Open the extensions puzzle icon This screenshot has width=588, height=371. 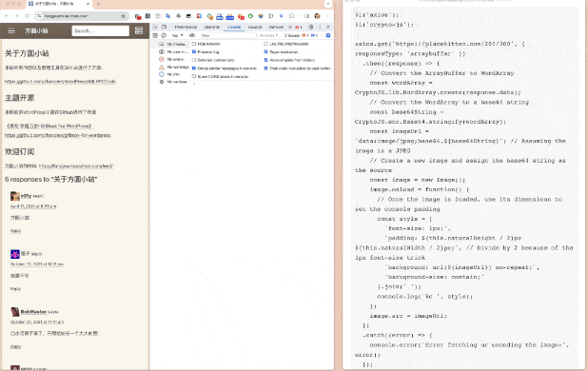[292, 16]
